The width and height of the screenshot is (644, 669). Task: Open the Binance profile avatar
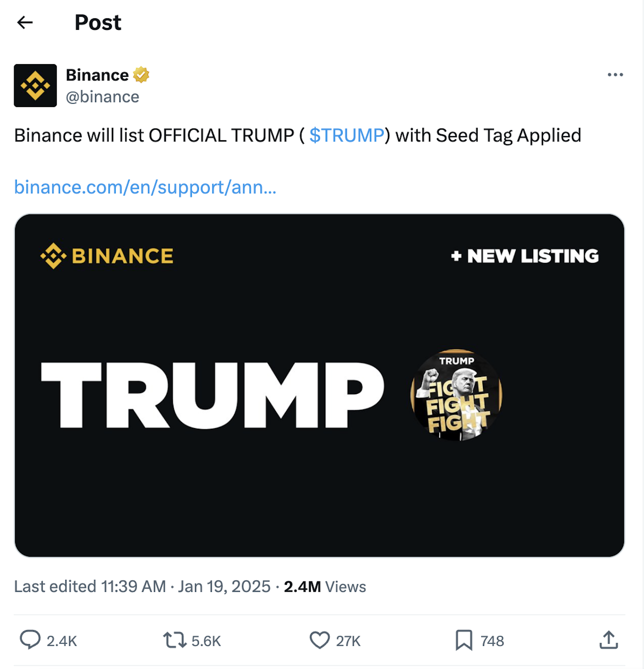click(35, 85)
